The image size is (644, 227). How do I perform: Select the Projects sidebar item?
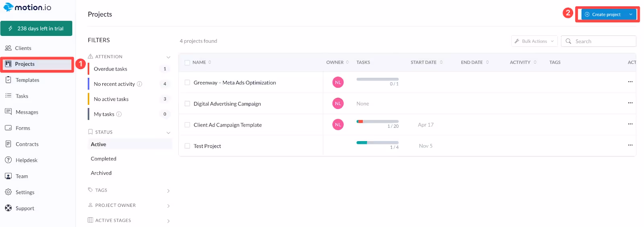(x=37, y=64)
